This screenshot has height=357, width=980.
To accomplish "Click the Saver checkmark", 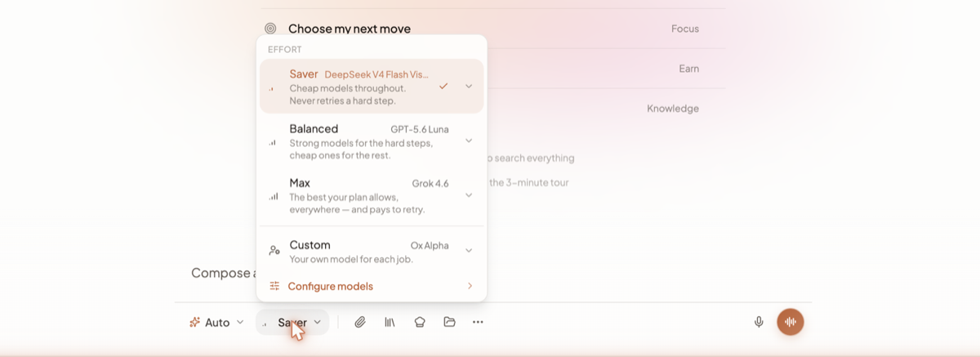I will (443, 86).
